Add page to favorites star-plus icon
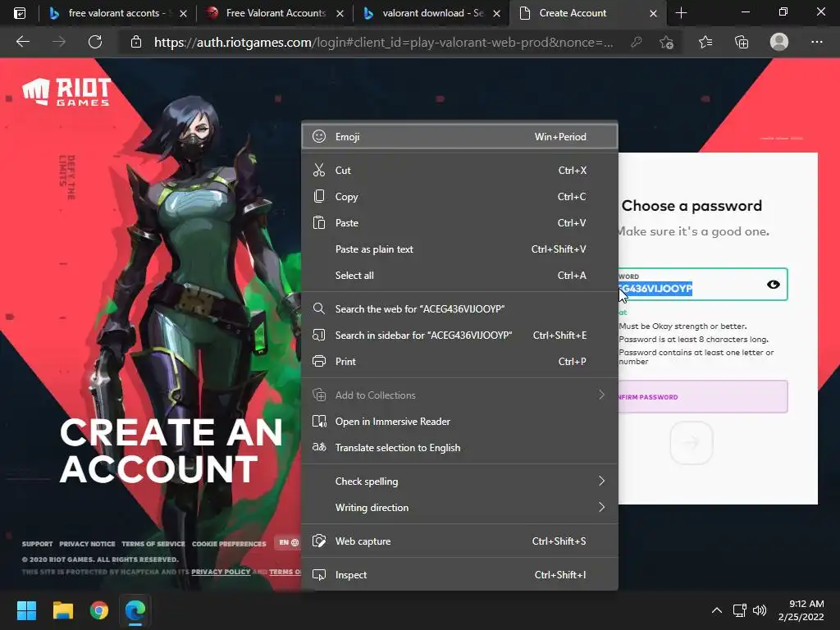 [666, 42]
